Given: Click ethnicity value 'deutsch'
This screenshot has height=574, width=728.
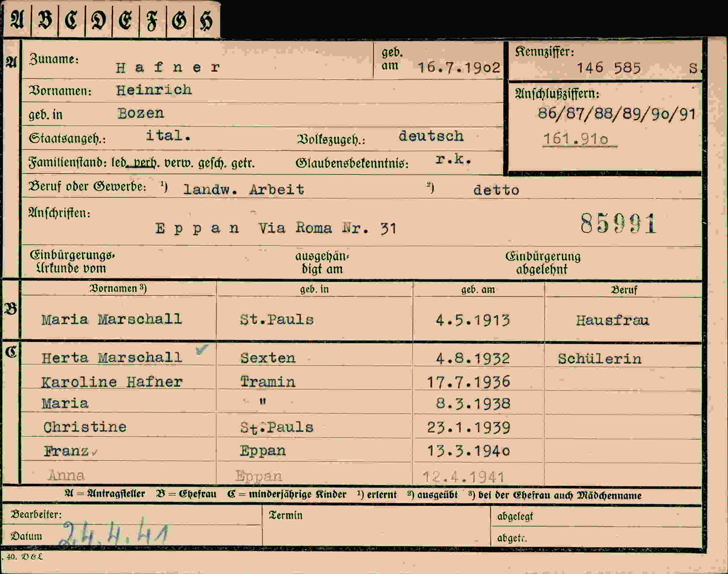Looking at the screenshot, I should pyautogui.click(x=431, y=136).
